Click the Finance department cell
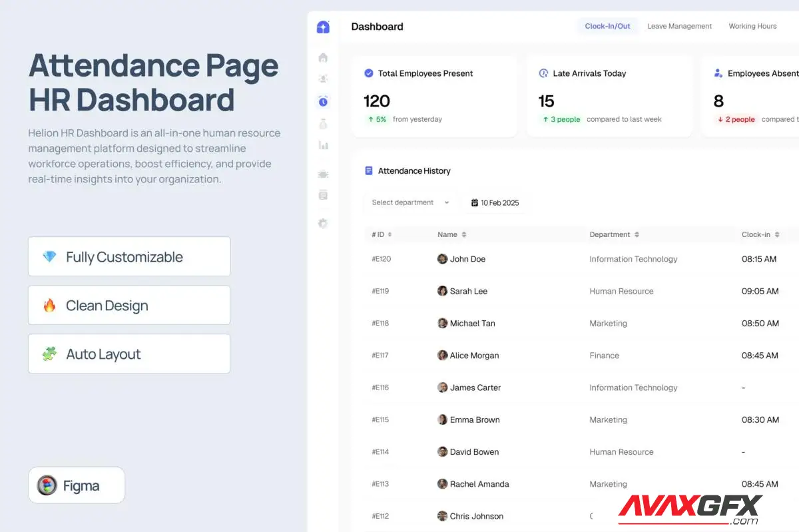 click(605, 356)
